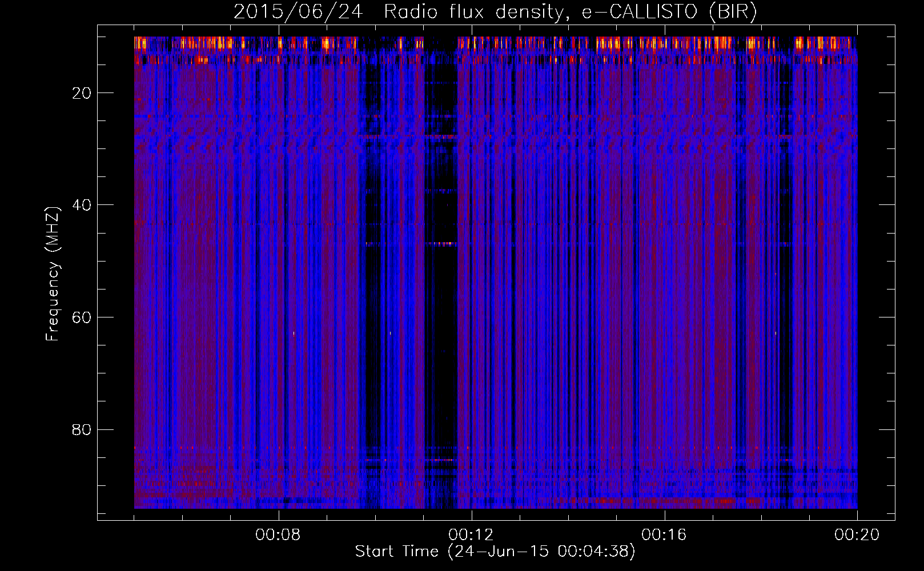Select the Frequency (MHZ) y-axis label

pos(53,274)
